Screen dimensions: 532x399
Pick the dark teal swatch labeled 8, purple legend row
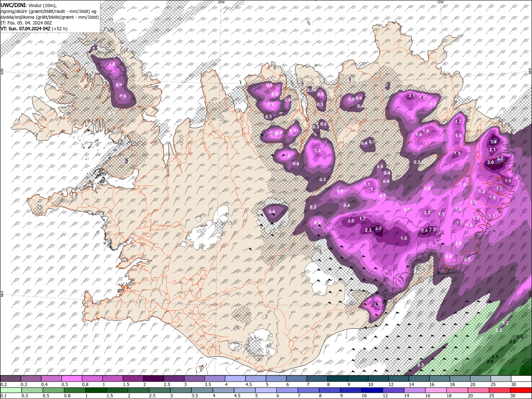(x=337, y=379)
